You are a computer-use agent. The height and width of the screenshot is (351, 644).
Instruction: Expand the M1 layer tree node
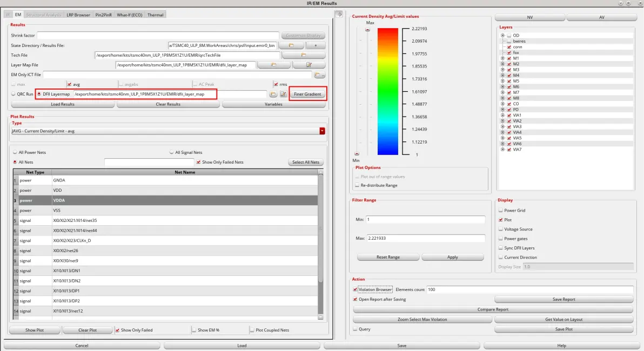502,58
